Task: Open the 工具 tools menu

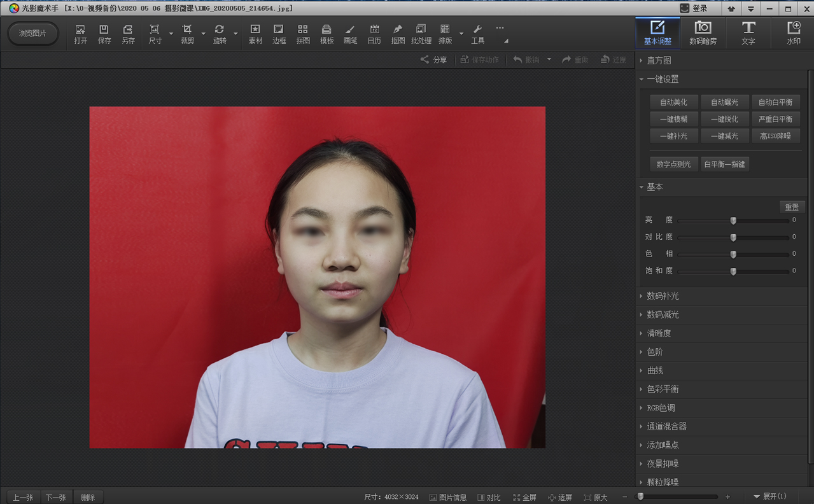Action: coord(477,34)
